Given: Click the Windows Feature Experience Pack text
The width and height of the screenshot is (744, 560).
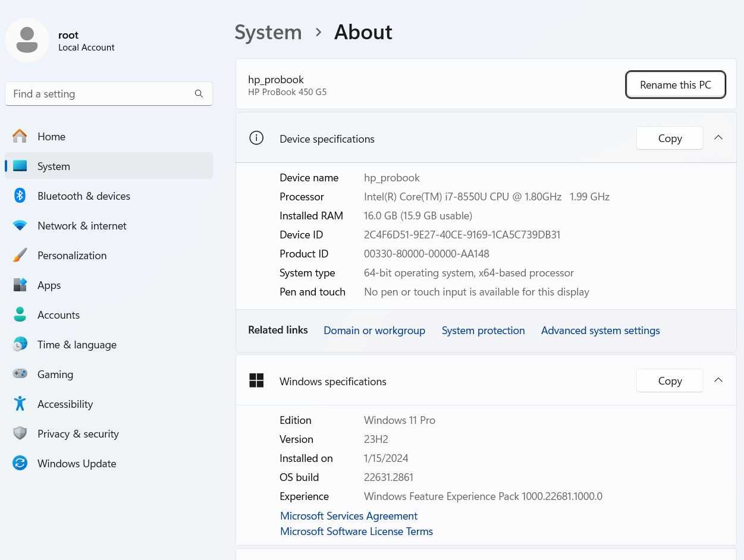Looking at the screenshot, I should click(x=483, y=496).
